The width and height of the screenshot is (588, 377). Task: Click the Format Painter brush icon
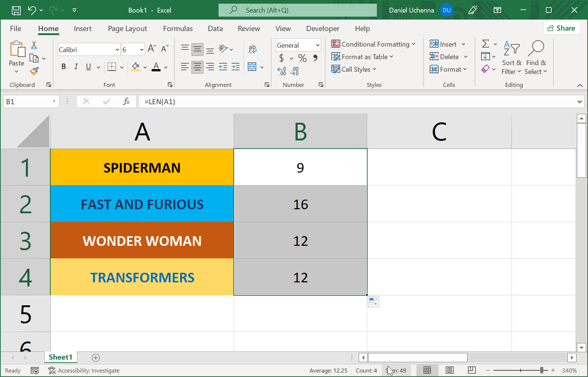point(34,71)
